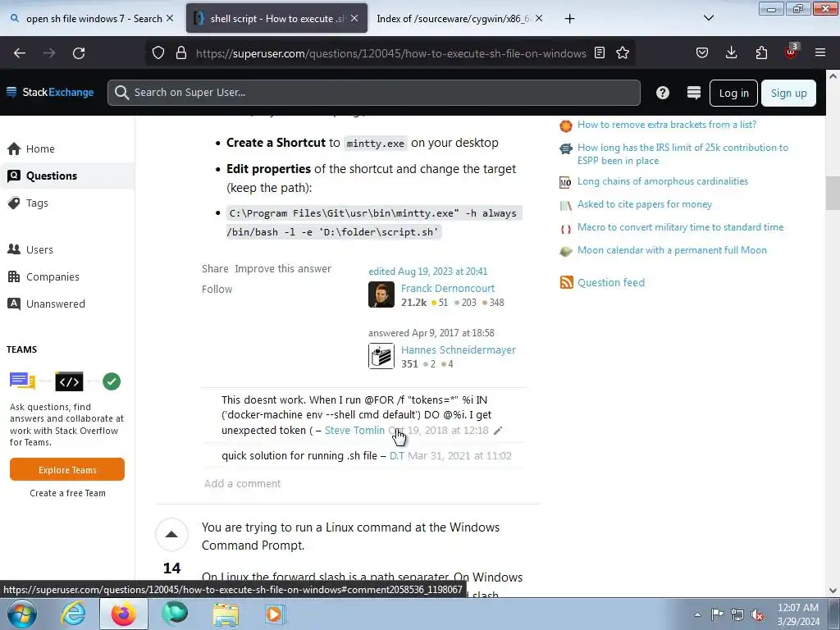Open 'Moon calendar with a permanent full Moon'
This screenshot has width=840, height=630.
[x=672, y=250]
